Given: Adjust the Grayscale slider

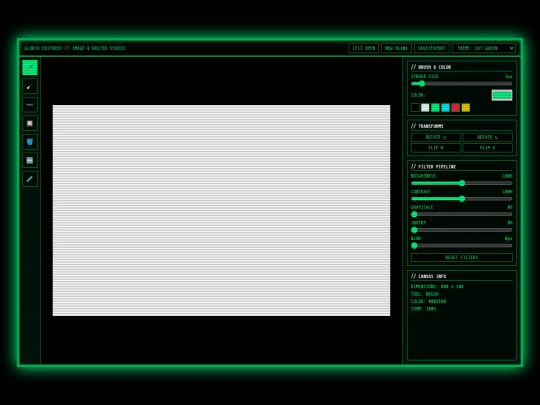Looking at the screenshot, I should [x=461, y=214].
